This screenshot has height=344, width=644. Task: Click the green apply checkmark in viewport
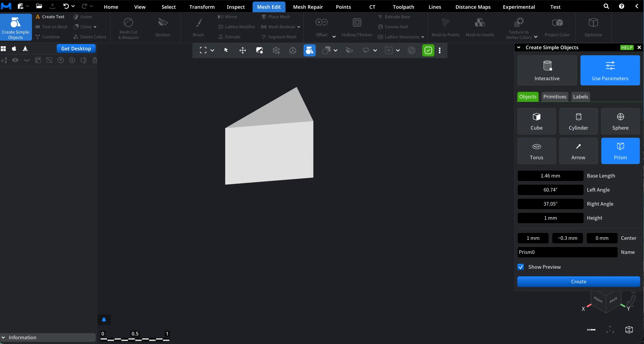click(x=428, y=50)
